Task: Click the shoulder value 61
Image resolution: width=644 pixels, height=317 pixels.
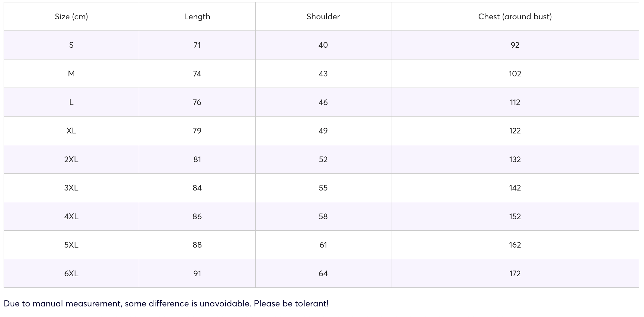Action: click(x=323, y=245)
